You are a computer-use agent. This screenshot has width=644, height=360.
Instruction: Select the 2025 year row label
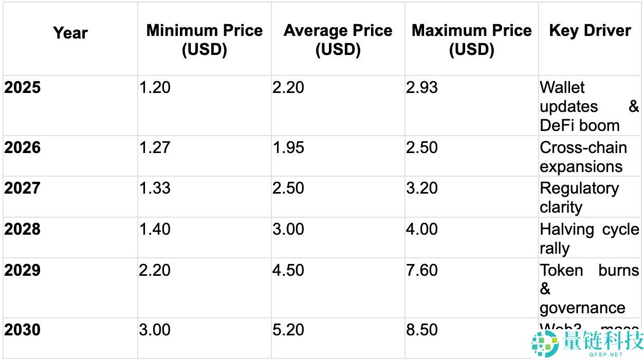[23, 88]
